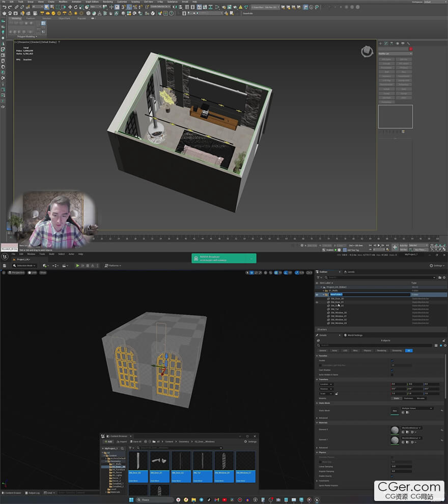448x504 pixels.
Task: Set Mobility to Movable
Action: (421, 398)
